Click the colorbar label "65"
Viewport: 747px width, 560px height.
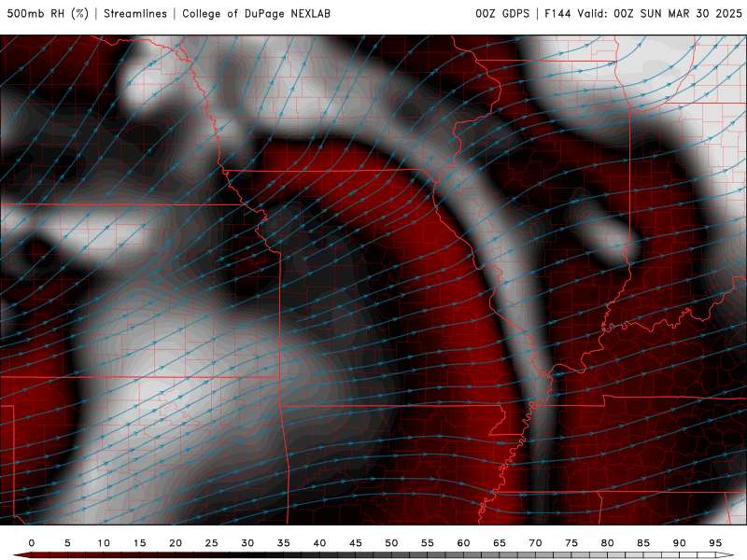click(x=500, y=543)
